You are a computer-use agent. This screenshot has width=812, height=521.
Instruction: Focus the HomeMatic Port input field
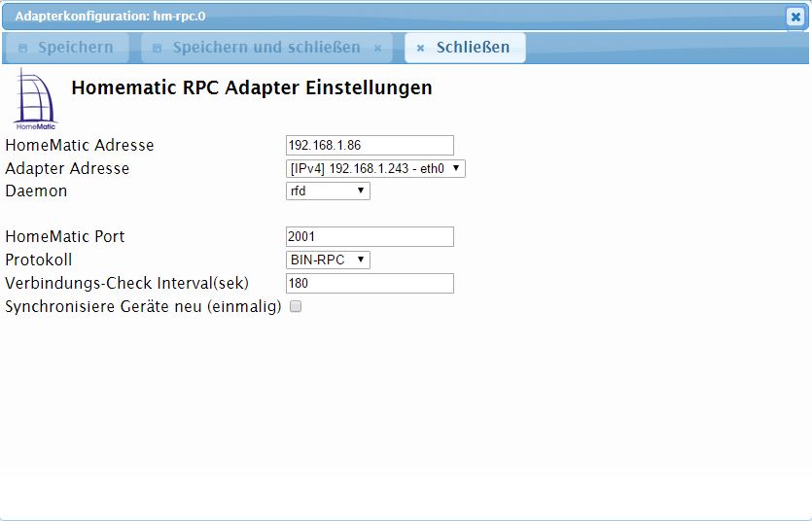click(370, 236)
